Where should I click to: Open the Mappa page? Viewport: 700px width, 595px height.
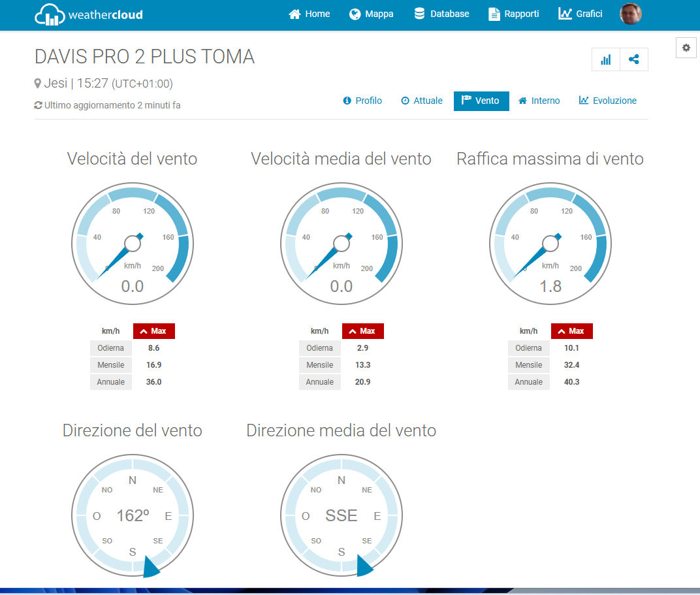pyautogui.click(x=372, y=14)
